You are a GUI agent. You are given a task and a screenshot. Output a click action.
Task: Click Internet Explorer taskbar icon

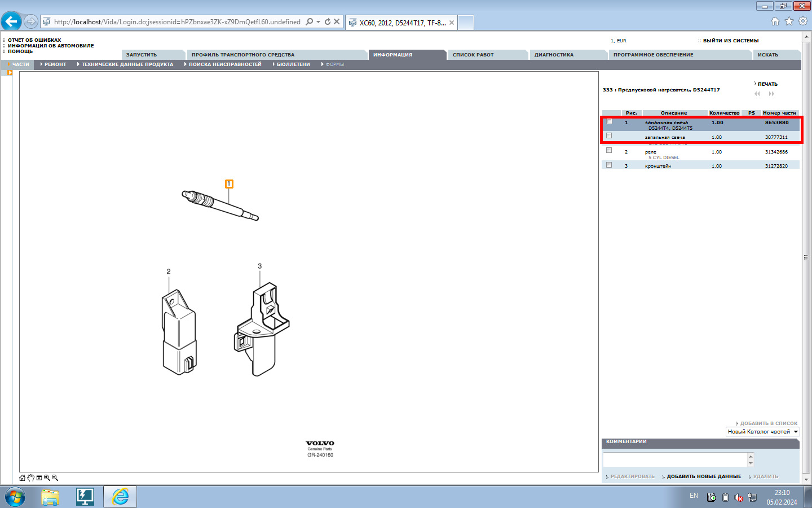click(120, 497)
